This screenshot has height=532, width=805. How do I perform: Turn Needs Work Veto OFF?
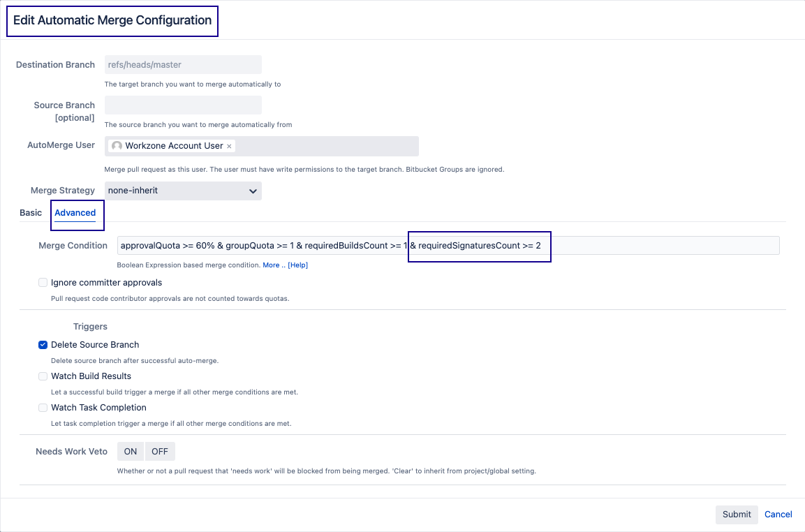pos(160,452)
